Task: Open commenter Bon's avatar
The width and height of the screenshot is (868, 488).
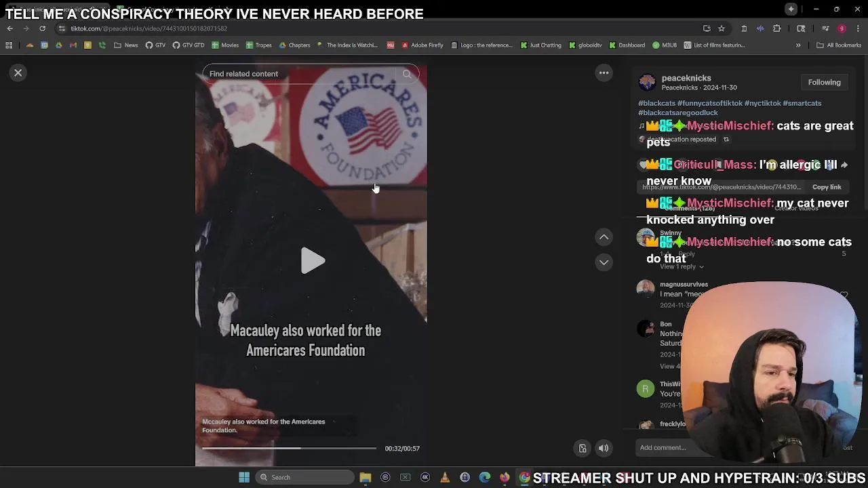Action: 646,329
